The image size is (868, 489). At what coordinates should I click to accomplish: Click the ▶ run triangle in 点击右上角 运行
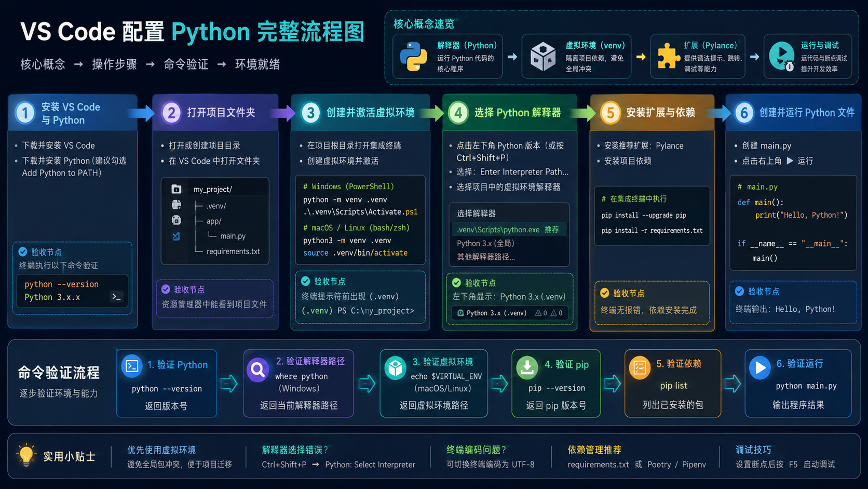tap(790, 161)
